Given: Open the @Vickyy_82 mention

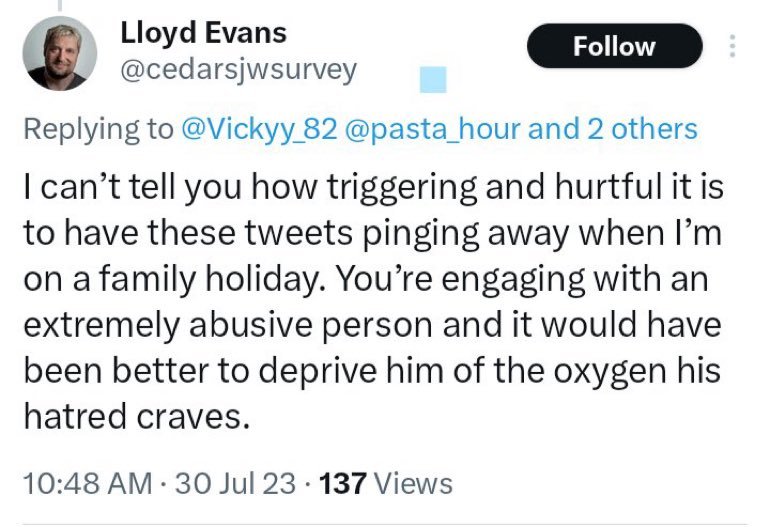Looking at the screenshot, I should tap(259, 129).
